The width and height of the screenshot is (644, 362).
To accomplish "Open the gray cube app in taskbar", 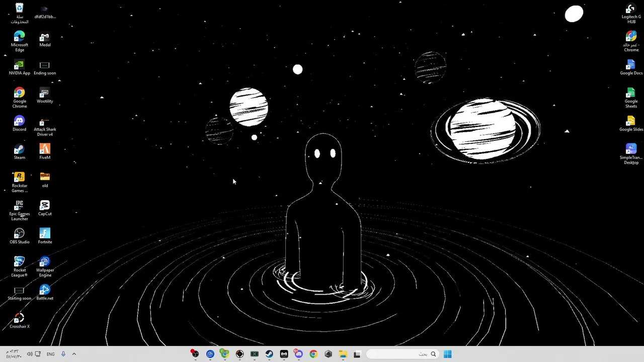I will coord(329,354).
